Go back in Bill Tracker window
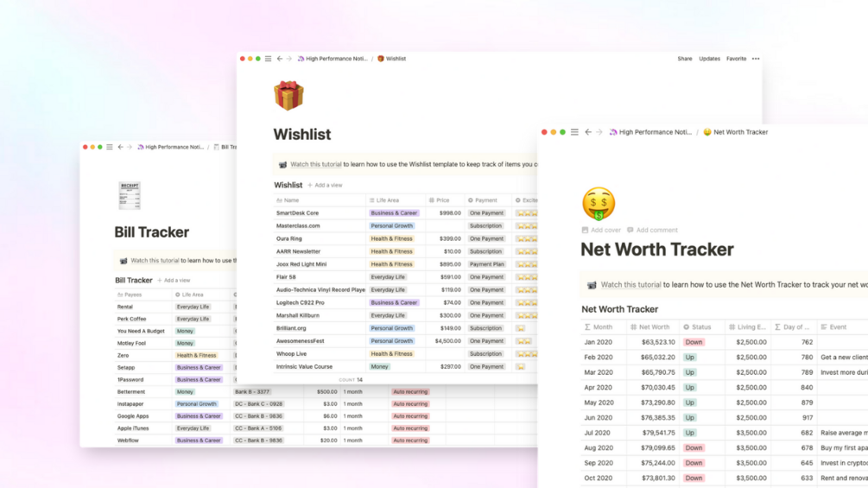The width and height of the screenshot is (868, 488). (120, 147)
